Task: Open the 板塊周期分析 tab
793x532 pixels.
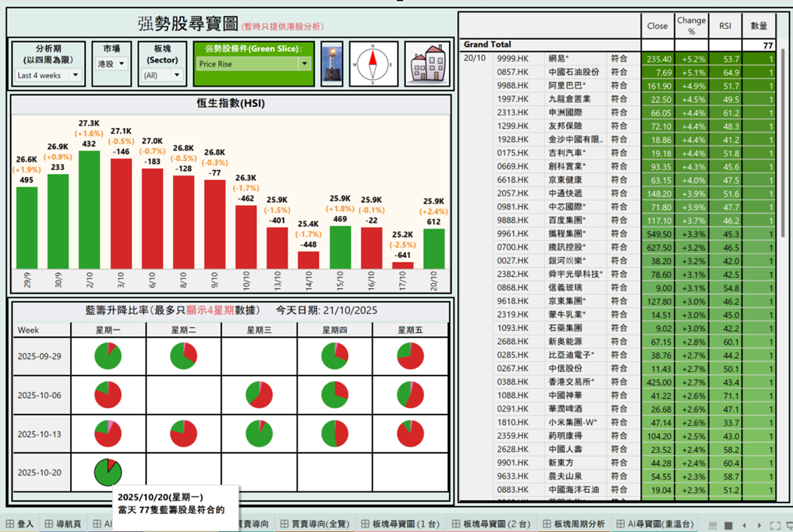Action: tap(572, 524)
